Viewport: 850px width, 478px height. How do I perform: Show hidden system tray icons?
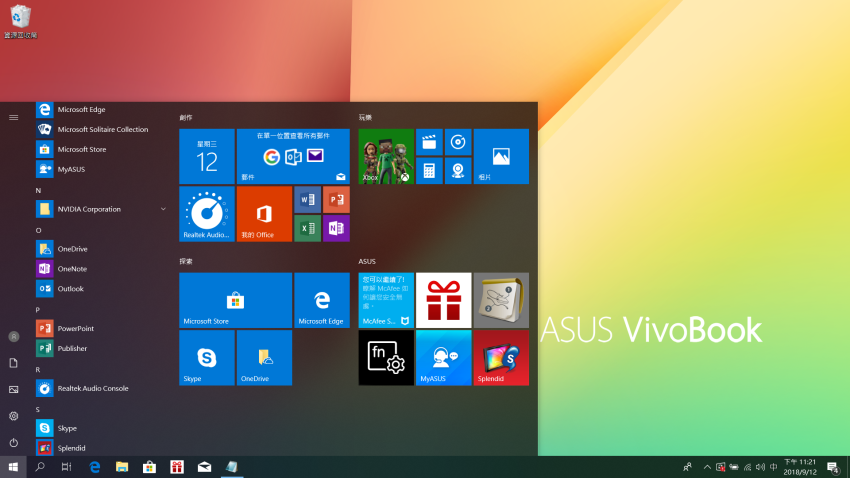(x=707, y=467)
